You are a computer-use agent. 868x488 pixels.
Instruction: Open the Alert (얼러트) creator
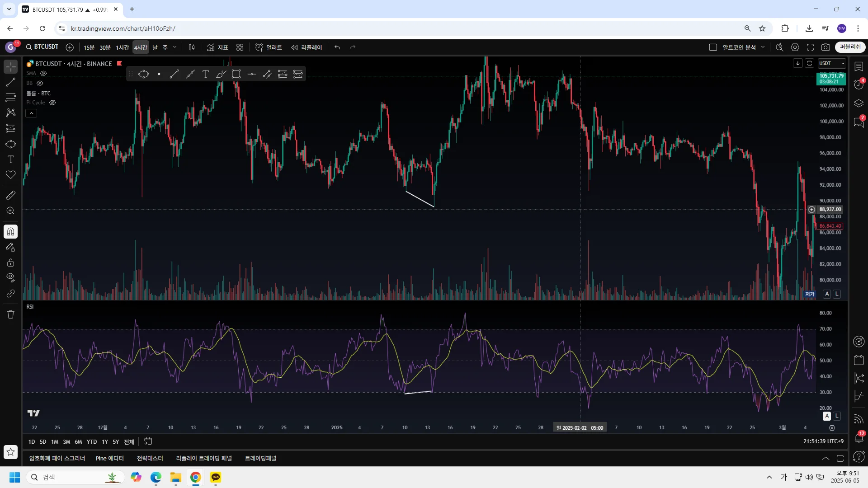click(x=269, y=47)
